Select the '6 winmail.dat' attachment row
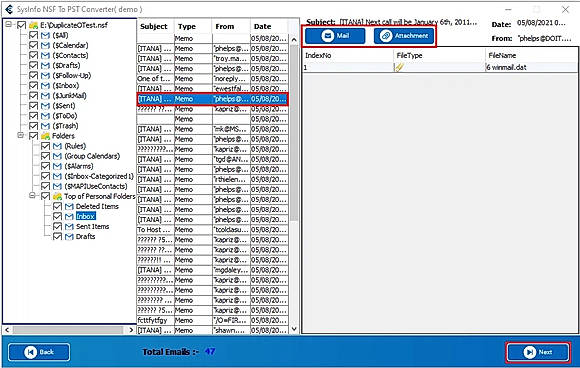 coord(440,67)
